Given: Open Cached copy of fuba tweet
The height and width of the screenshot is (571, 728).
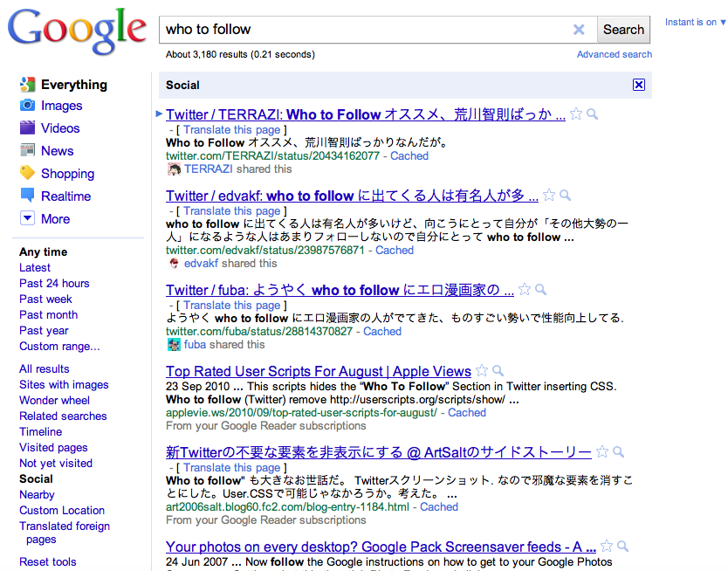Looking at the screenshot, I should pos(382,332).
